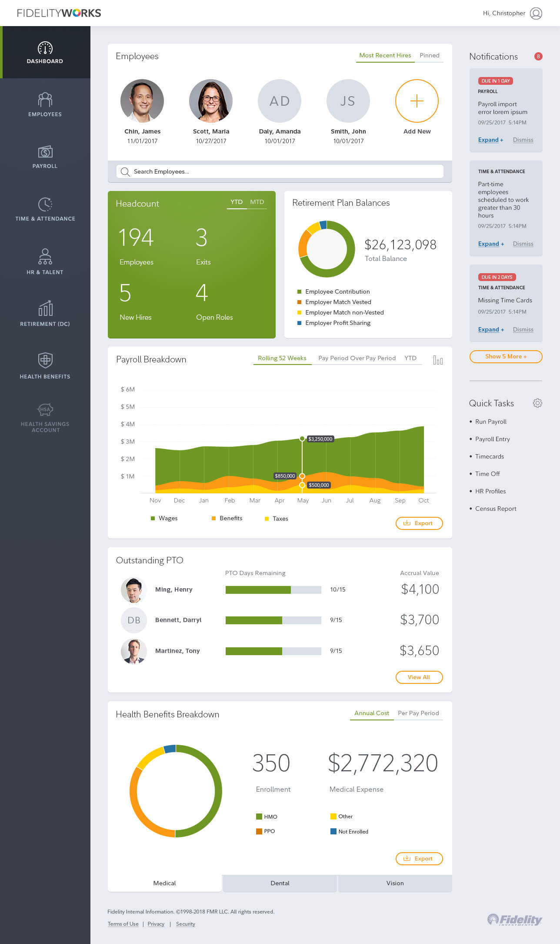Expand the Payroll import error notification
Image resolution: width=560 pixels, height=944 pixels.
click(490, 140)
